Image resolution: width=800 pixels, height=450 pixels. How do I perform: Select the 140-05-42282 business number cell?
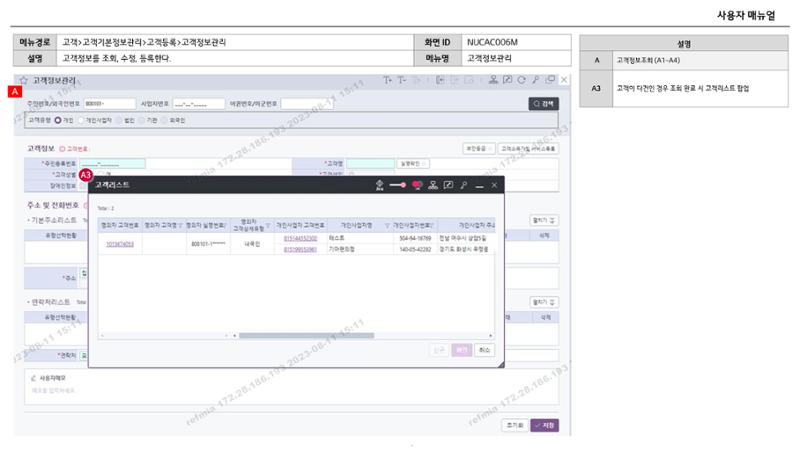click(415, 249)
